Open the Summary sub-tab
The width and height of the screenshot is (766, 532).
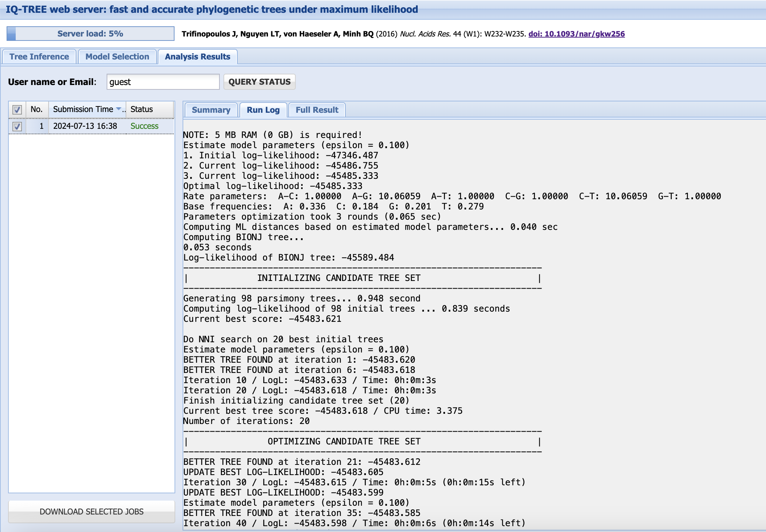(211, 110)
